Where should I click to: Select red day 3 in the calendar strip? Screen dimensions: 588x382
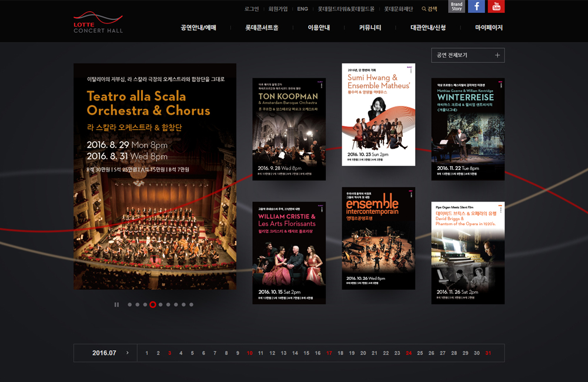[169, 353]
